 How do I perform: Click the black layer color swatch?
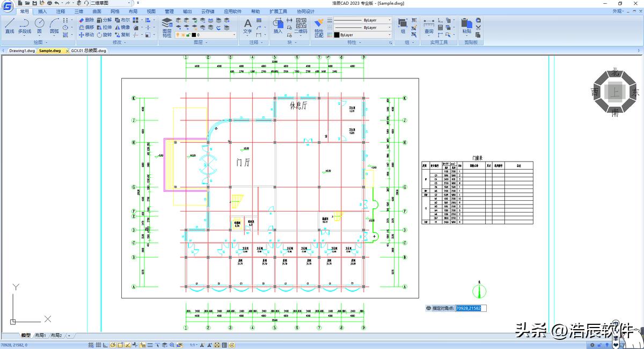194,35
